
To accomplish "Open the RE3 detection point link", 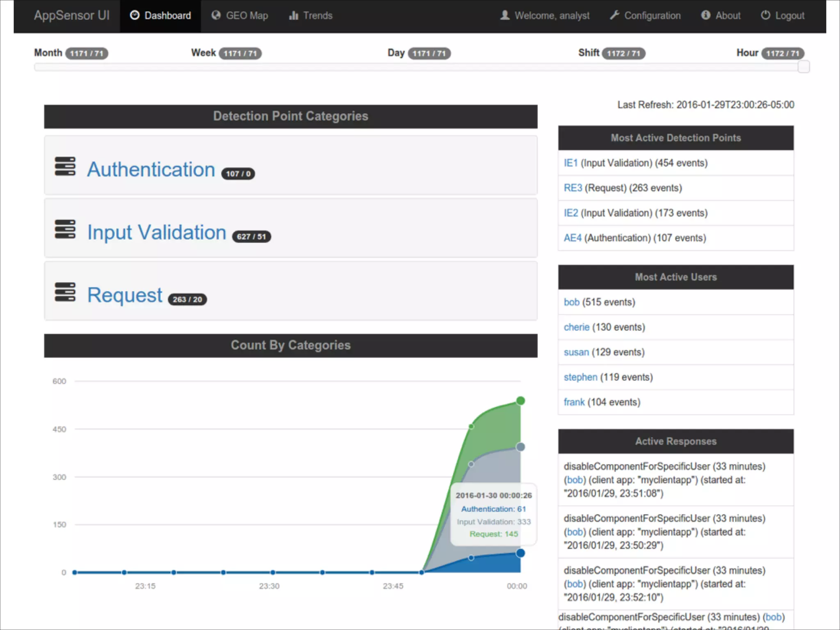I will click(573, 188).
